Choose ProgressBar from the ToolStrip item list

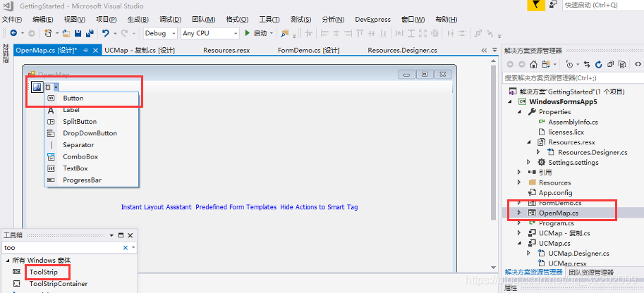[x=91, y=180]
